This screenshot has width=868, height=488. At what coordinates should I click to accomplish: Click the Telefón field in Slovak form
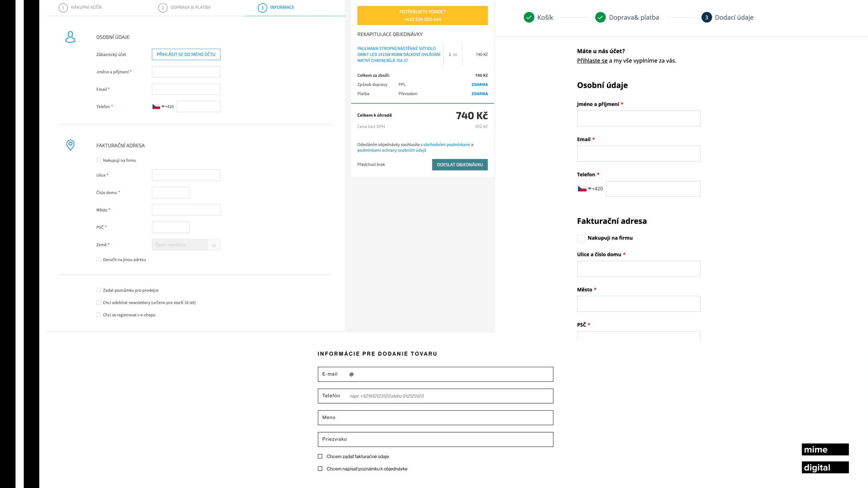(x=435, y=396)
